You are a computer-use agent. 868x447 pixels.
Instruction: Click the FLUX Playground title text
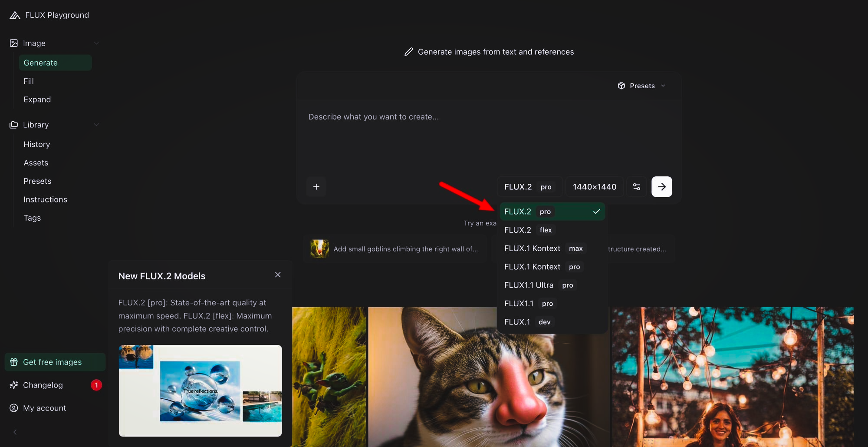(x=57, y=15)
